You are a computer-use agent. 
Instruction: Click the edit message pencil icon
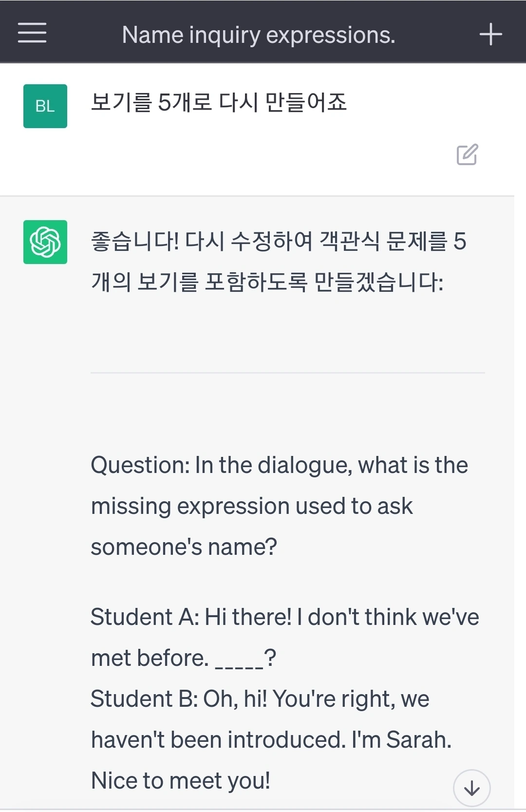(467, 154)
